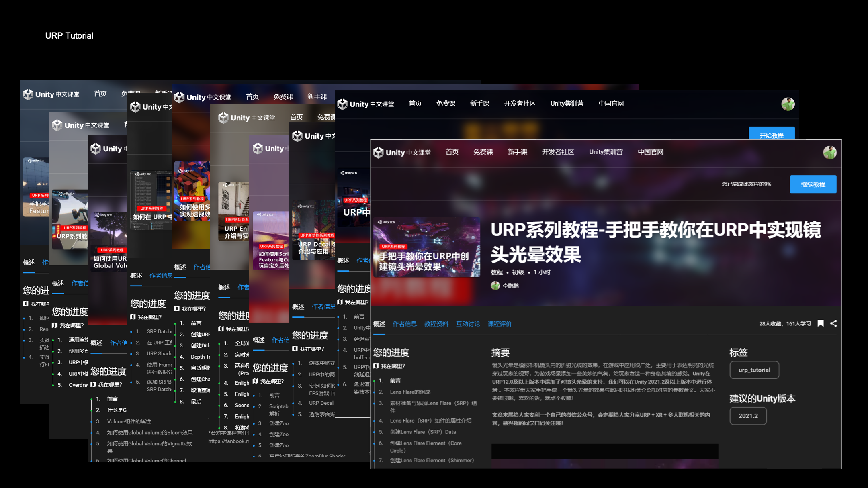Open lesson 5 创建Lens Flare (SRP) Data

click(423, 432)
